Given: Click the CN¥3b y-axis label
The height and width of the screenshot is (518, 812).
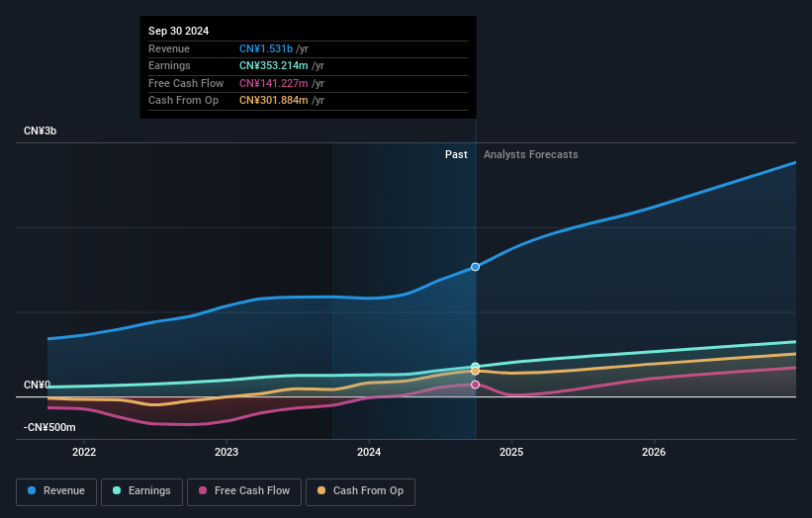Looking at the screenshot, I should point(42,131).
